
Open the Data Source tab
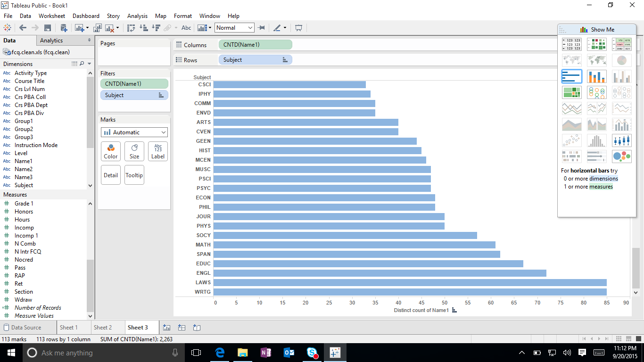pos(26,327)
